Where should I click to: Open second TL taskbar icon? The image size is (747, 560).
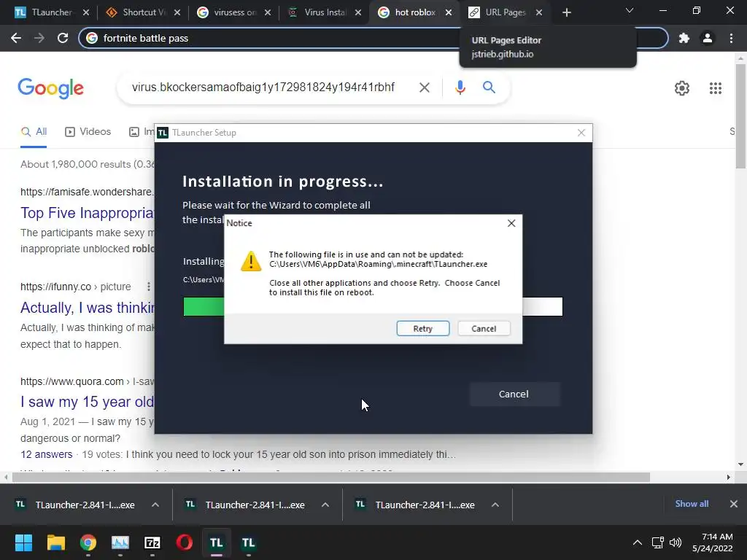coord(248,542)
